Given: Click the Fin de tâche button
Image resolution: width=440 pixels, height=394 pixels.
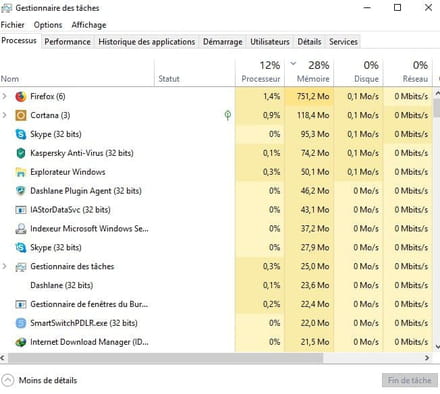Looking at the screenshot, I should [x=410, y=380].
